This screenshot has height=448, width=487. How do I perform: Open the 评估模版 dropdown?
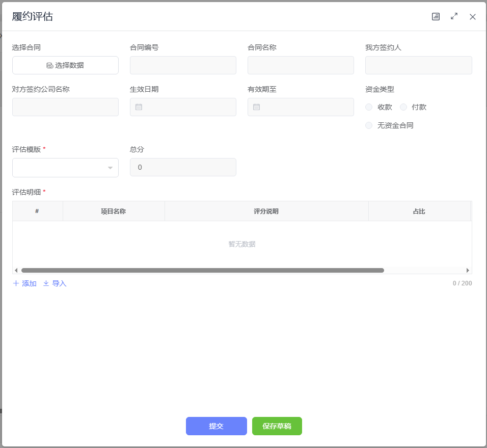click(65, 168)
